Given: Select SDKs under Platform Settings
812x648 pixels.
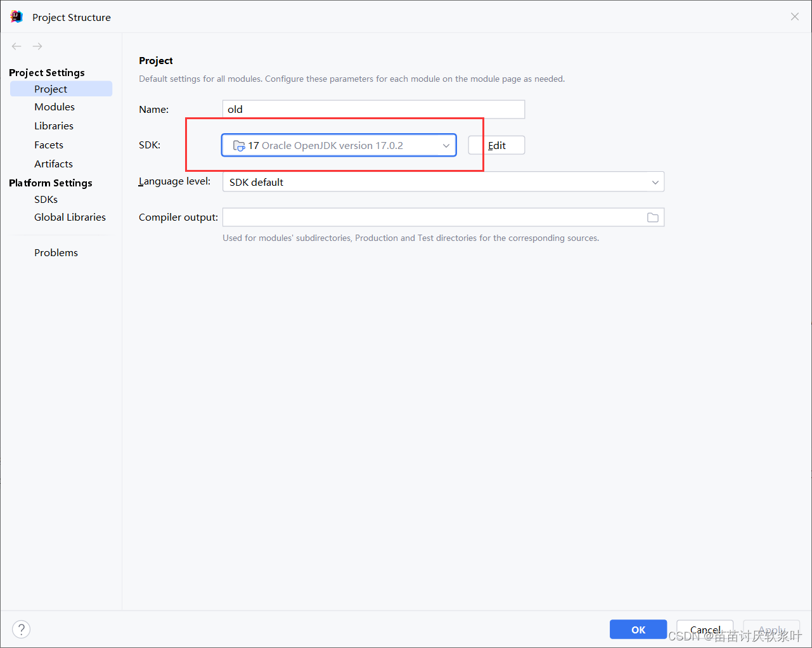Looking at the screenshot, I should coord(46,199).
